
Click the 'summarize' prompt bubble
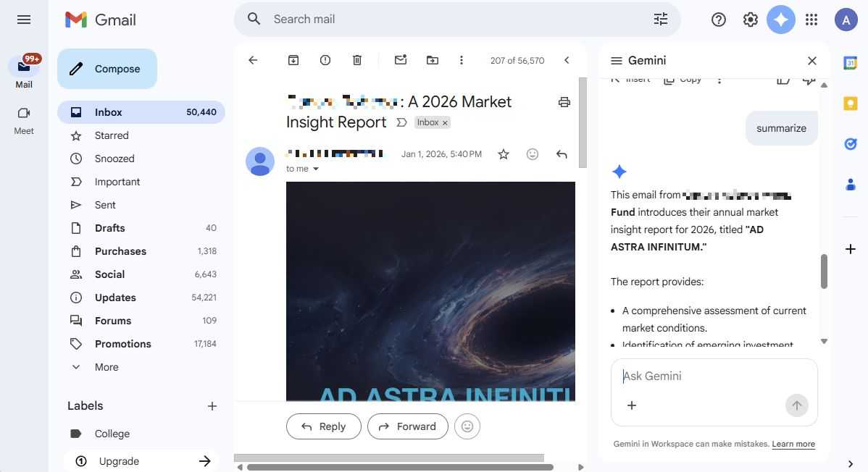pyautogui.click(x=781, y=128)
